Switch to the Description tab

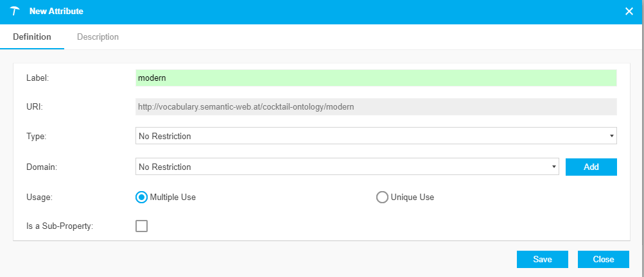point(98,37)
